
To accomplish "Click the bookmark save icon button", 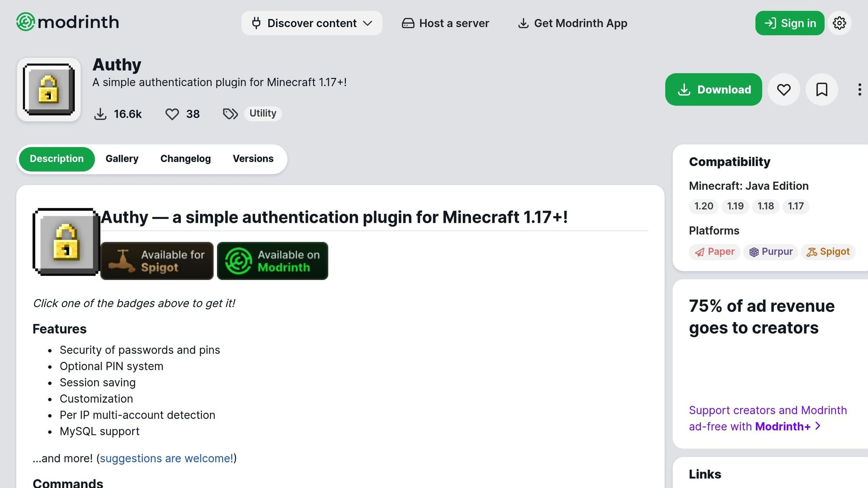I will coord(822,89).
